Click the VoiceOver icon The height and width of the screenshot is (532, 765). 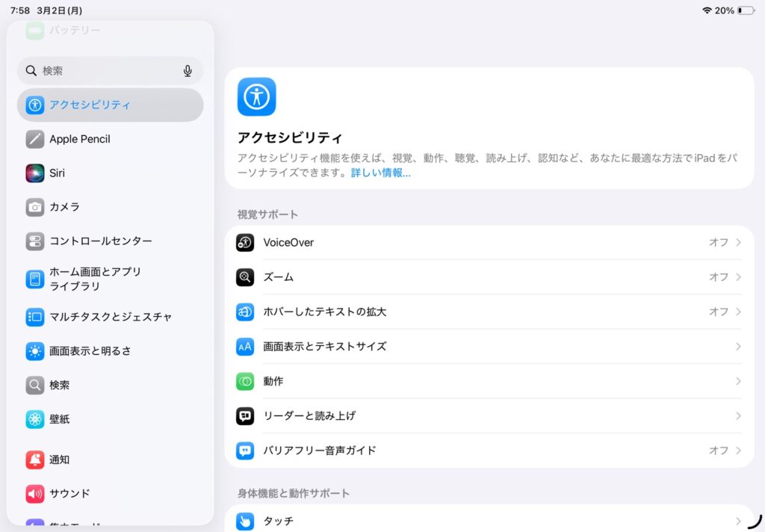pyautogui.click(x=245, y=243)
